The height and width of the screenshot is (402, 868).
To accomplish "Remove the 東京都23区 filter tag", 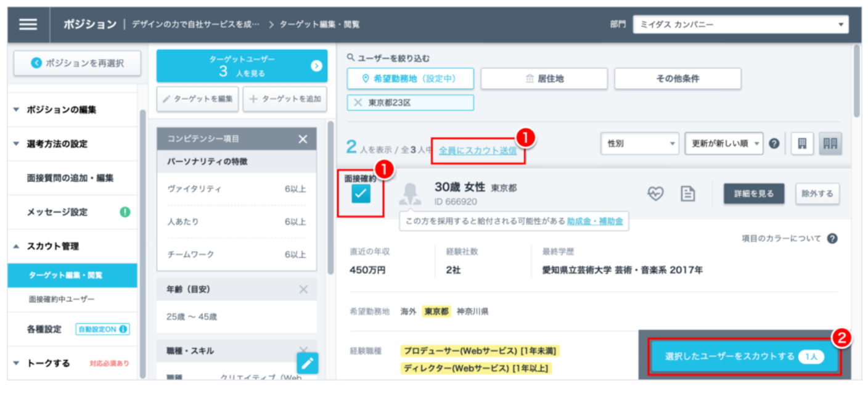I will 358,103.
